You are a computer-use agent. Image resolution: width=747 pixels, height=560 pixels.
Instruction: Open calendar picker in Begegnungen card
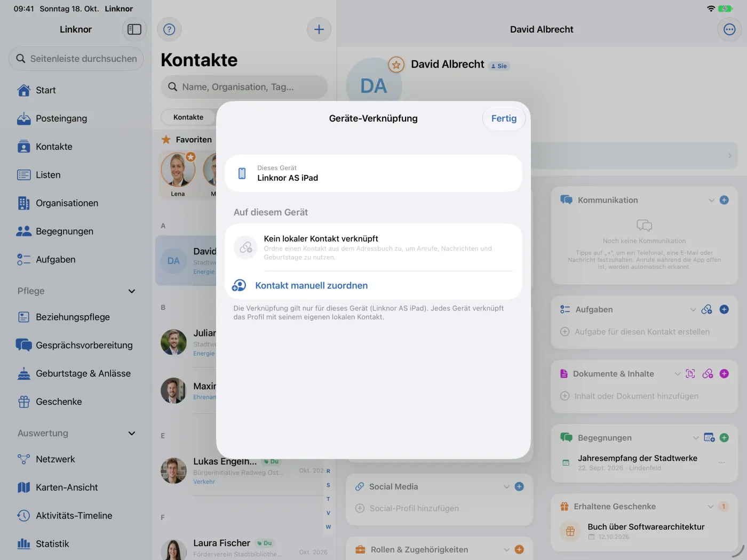coord(709,438)
